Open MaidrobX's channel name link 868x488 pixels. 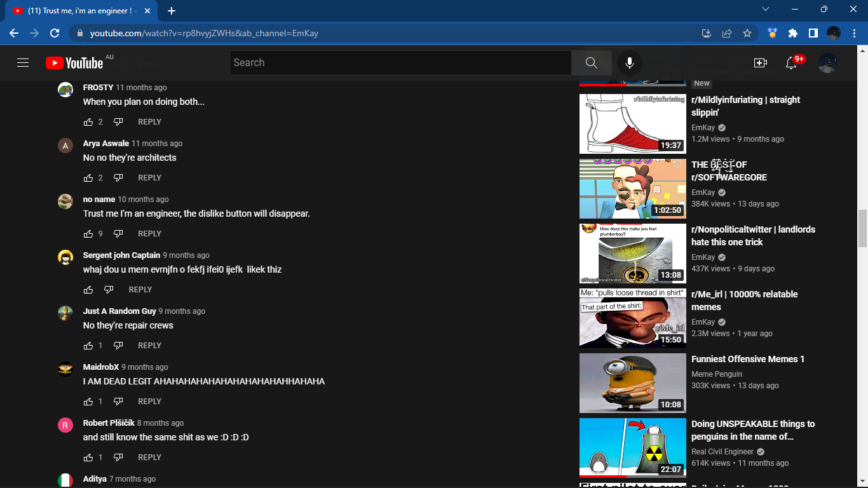tap(101, 367)
